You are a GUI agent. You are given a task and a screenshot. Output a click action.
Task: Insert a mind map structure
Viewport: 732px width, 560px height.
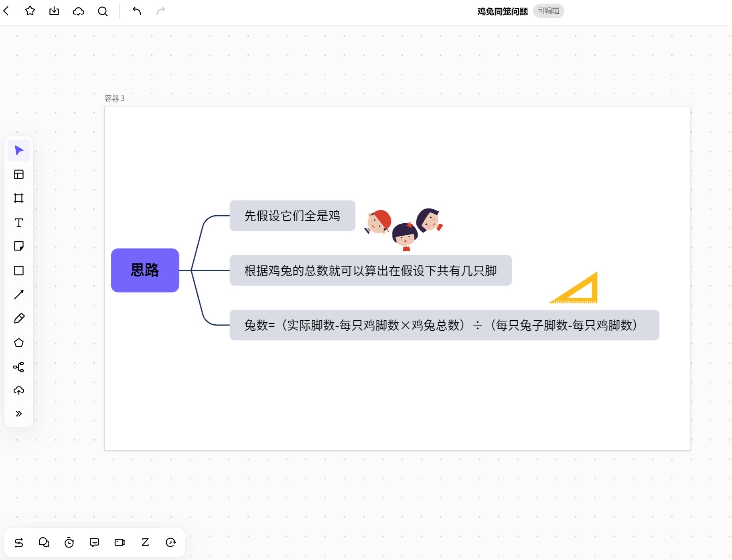click(19, 367)
